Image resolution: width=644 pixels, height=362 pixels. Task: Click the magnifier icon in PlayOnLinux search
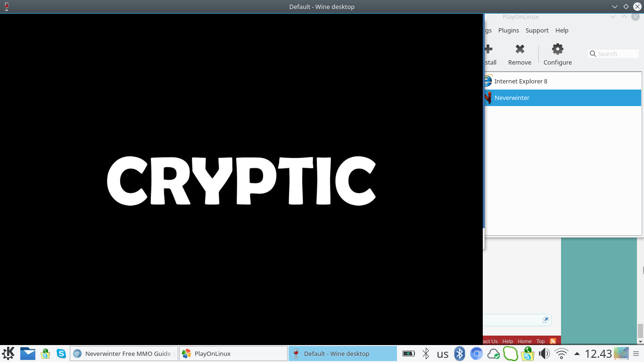coord(593,54)
